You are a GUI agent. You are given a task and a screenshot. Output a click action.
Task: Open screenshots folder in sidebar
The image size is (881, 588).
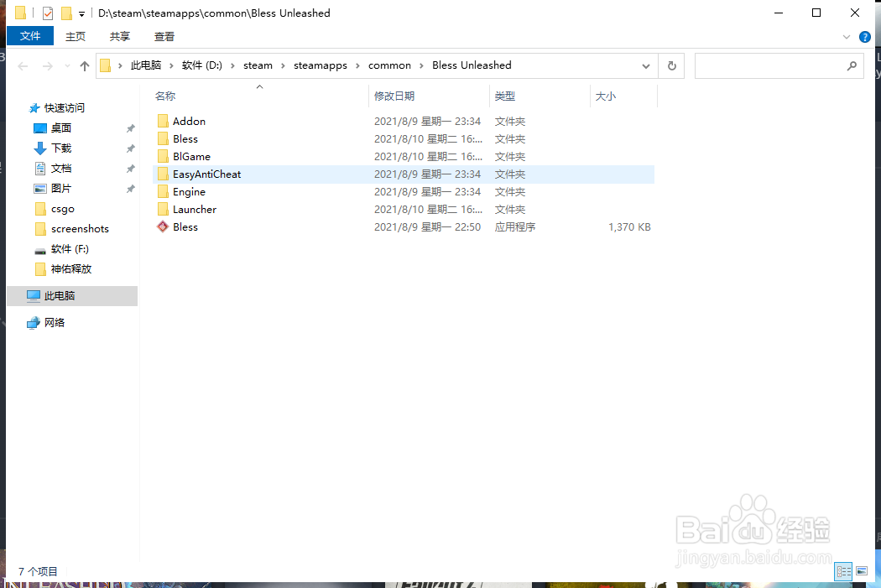80,228
